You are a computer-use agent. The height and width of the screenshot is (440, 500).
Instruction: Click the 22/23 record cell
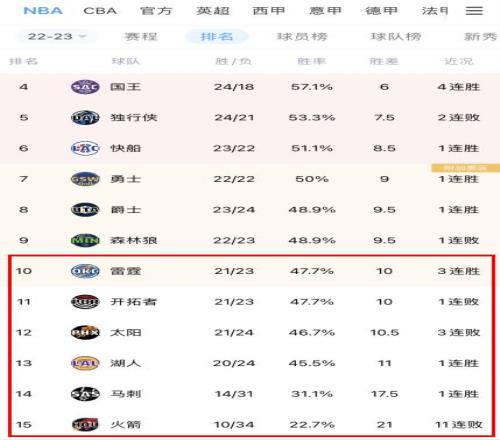(x=234, y=240)
